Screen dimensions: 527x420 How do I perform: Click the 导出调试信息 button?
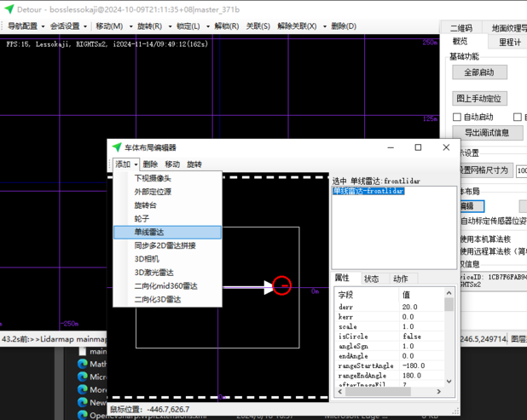point(487,133)
